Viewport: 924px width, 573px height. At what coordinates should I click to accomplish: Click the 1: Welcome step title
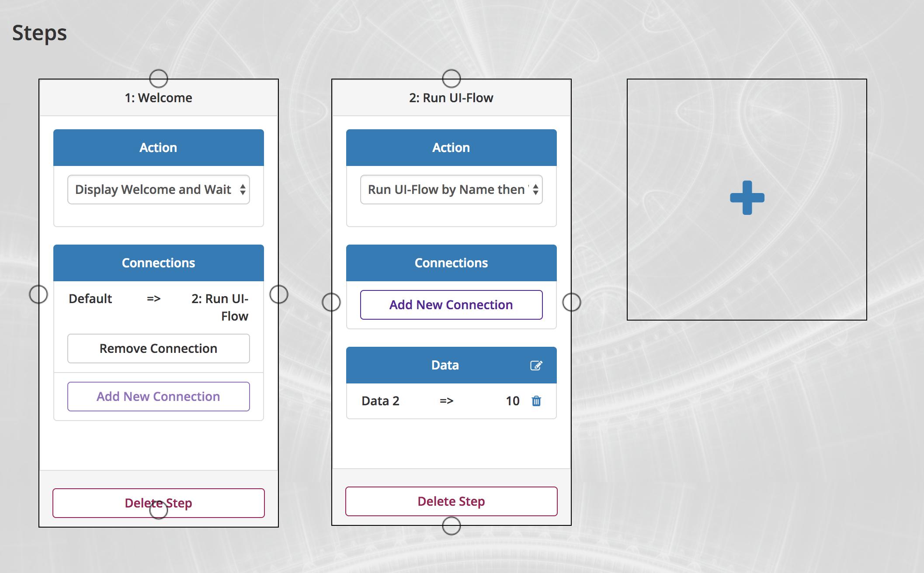click(x=158, y=98)
